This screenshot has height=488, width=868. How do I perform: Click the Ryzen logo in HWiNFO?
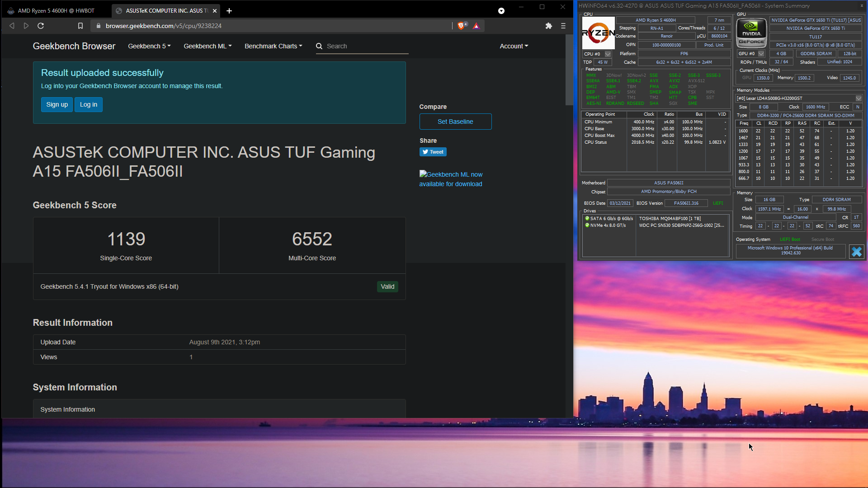[x=598, y=33]
